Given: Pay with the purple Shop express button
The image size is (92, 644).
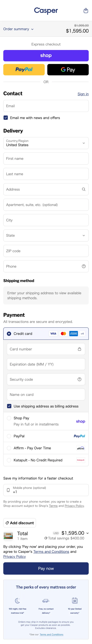Looking at the screenshot, I should pos(46,55).
